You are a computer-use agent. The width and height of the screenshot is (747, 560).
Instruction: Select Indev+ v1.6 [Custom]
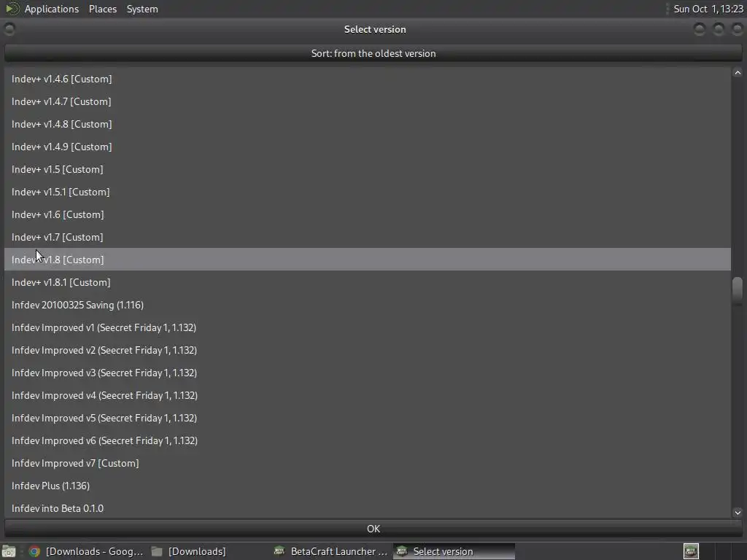[368, 215]
